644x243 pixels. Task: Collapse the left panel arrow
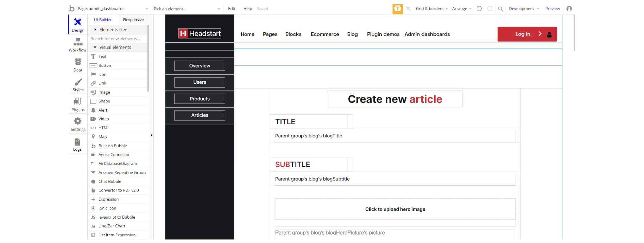pos(151,135)
